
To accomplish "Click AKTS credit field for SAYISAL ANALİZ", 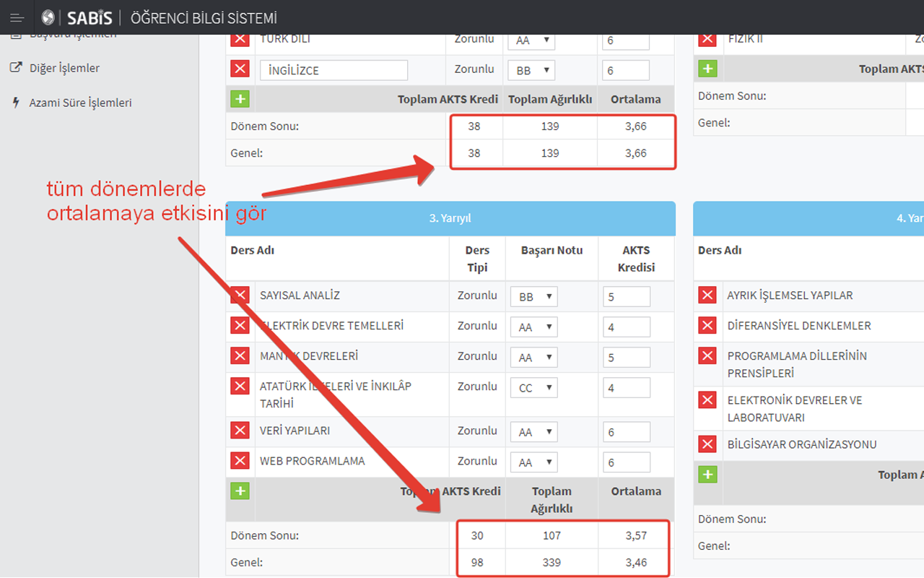I will click(x=627, y=297).
